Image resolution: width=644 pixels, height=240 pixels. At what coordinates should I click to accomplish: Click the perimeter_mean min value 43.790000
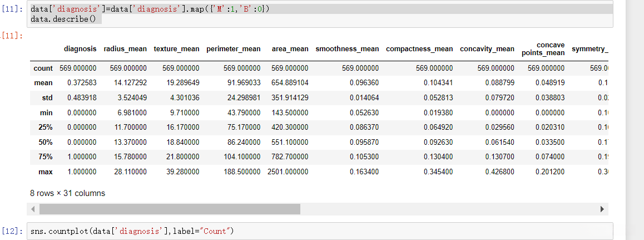[244, 112]
